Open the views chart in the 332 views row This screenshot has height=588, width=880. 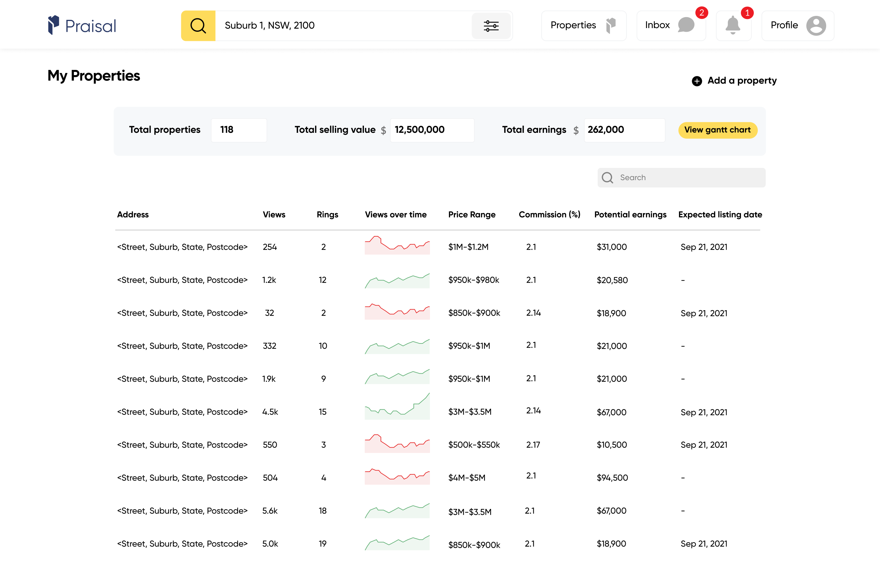point(398,346)
